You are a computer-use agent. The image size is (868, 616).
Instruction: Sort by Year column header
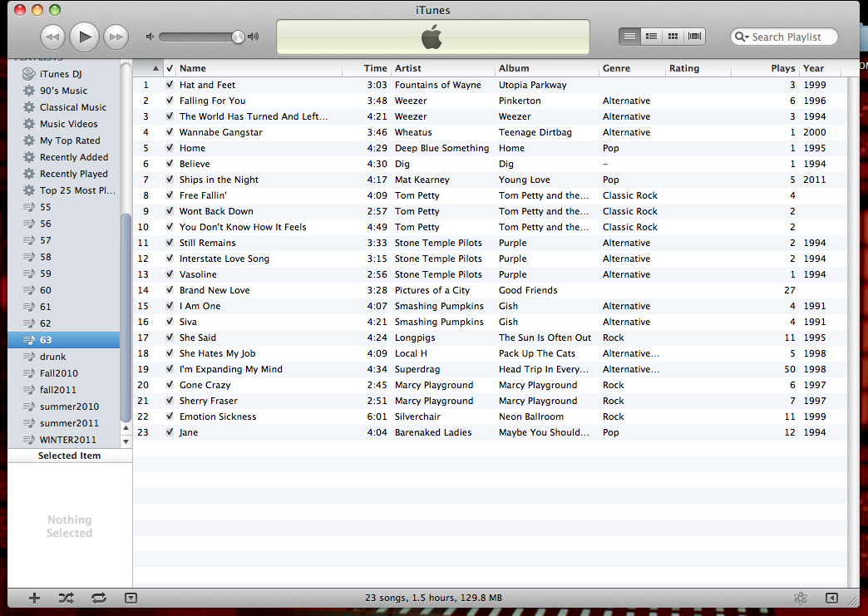coord(820,68)
